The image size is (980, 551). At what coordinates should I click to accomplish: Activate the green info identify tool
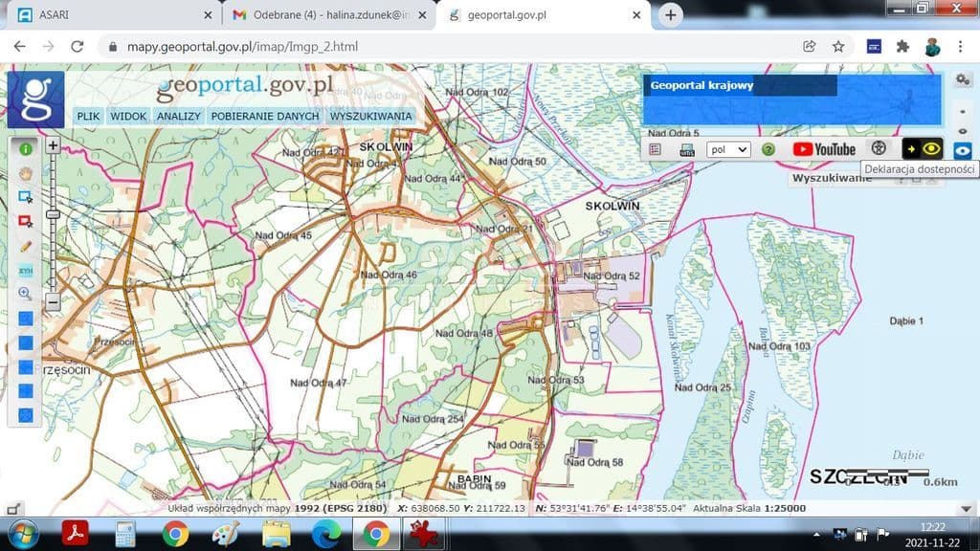click(26, 148)
